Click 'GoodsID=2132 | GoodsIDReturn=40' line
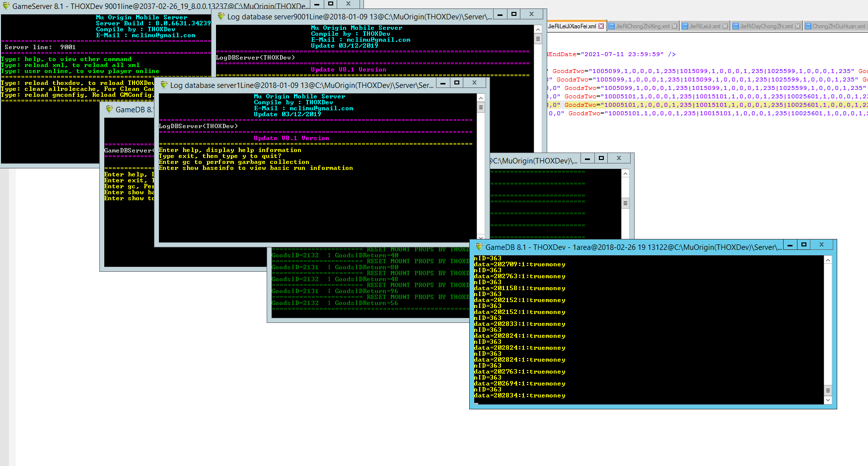 click(x=335, y=255)
